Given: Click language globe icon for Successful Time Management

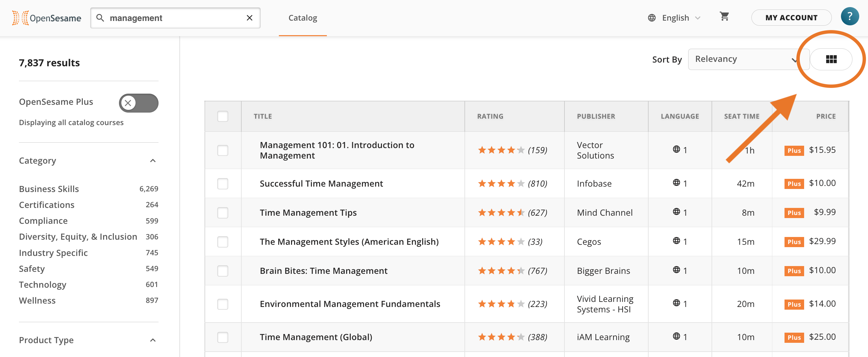Looking at the screenshot, I should coord(676,183).
